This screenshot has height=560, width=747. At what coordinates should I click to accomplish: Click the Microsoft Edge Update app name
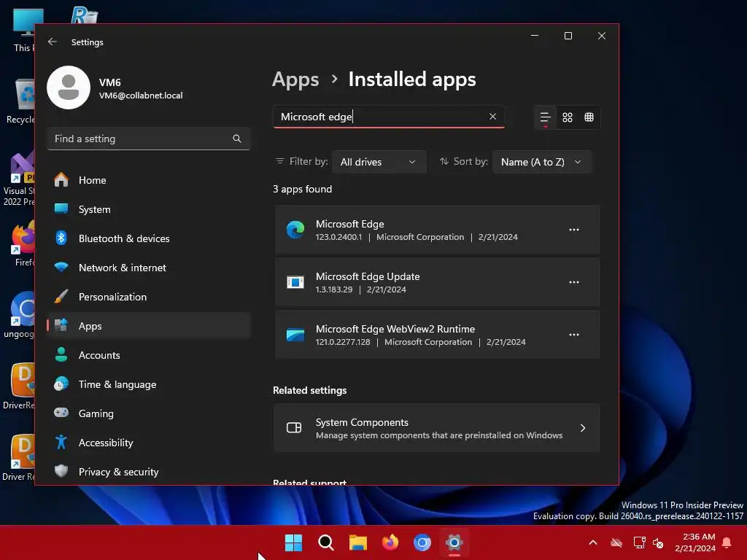(x=368, y=276)
